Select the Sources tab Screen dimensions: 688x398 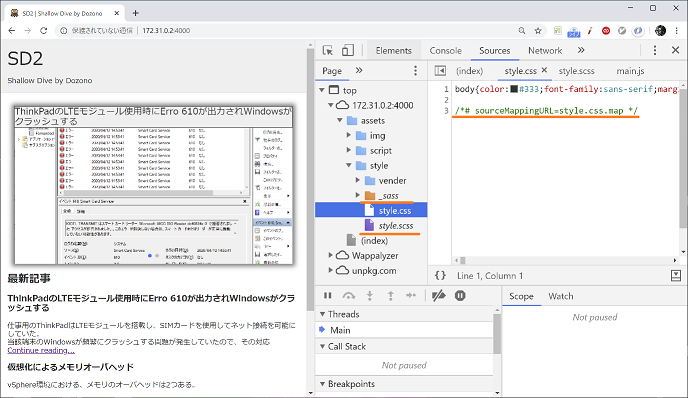pos(494,50)
